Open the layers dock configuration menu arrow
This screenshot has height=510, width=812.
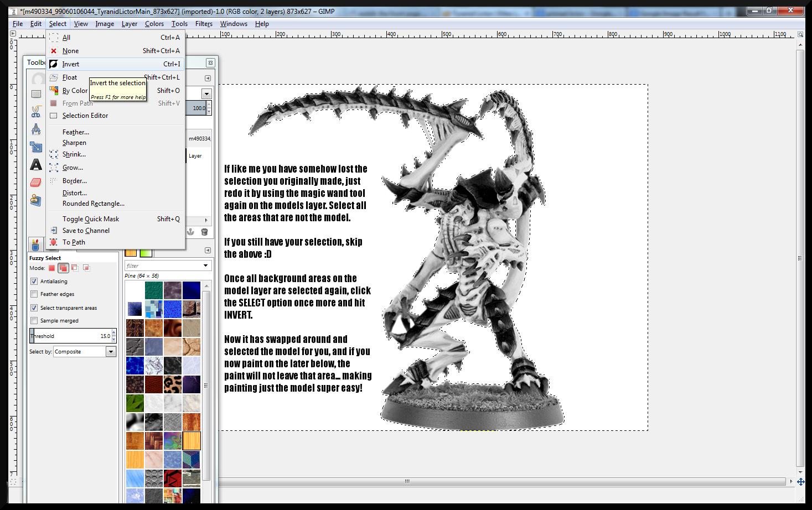tap(208, 79)
